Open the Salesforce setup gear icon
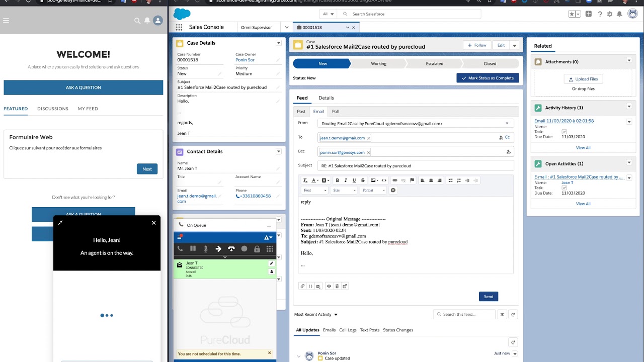644x362 pixels. (x=610, y=14)
